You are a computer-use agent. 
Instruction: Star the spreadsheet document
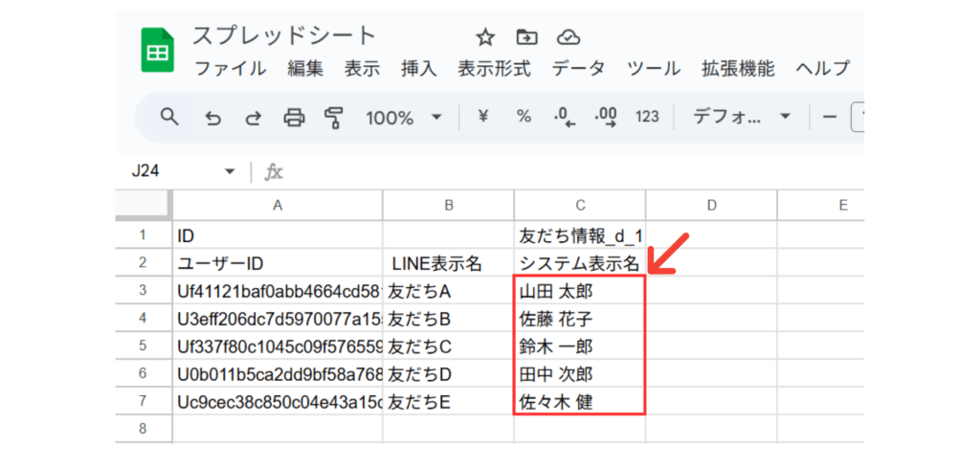[x=485, y=37]
